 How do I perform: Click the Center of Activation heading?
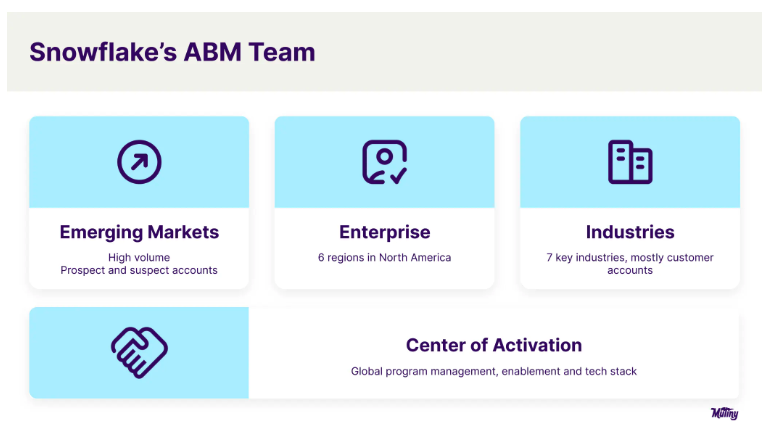coord(494,345)
